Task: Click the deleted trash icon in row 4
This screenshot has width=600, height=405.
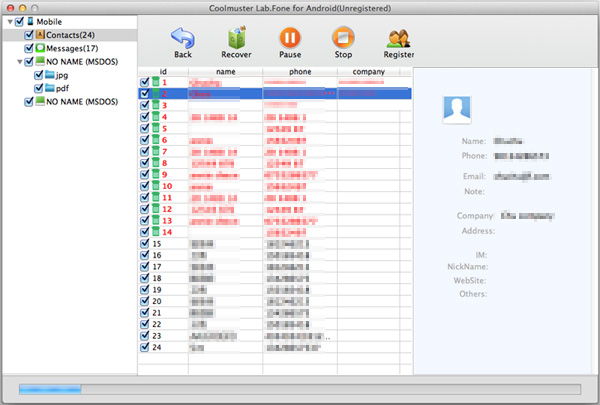Action: pos(156,116)
